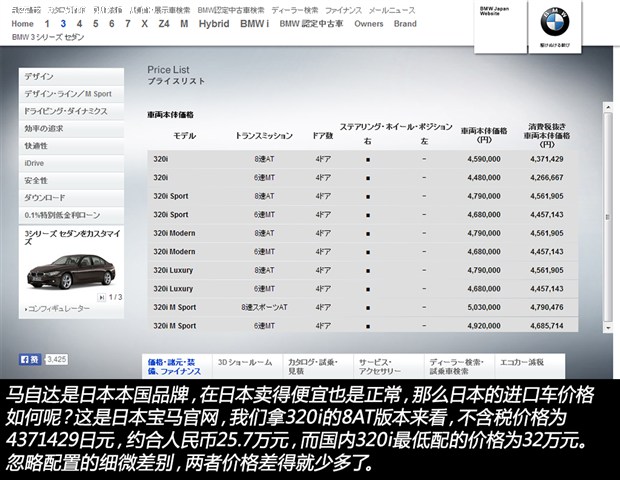620x480 pixels.
Task: Select デザイン in the left sidebar
Action: [x=39, y=76]
